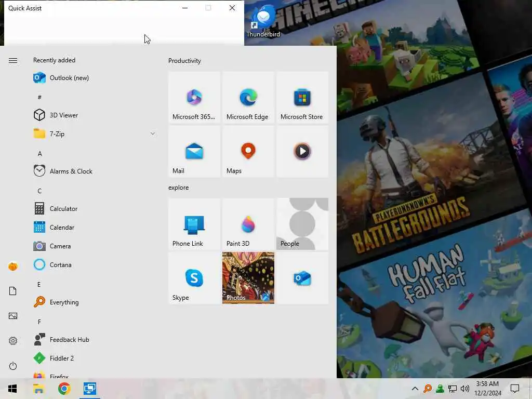The width and height of the screenshot is (532, 399).
Task: Open Photos live tile
Action: tap(248, 278)
